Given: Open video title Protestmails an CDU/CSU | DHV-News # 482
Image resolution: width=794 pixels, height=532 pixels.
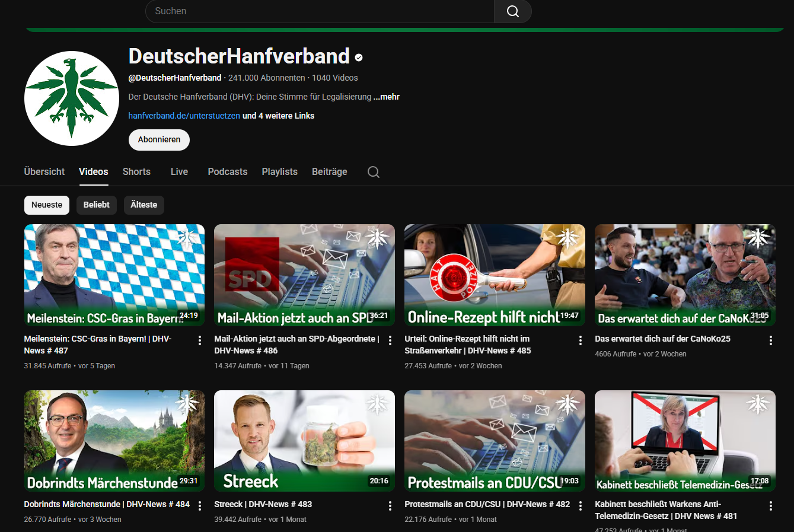Looking at the screenshot, I should pos(487,504).
